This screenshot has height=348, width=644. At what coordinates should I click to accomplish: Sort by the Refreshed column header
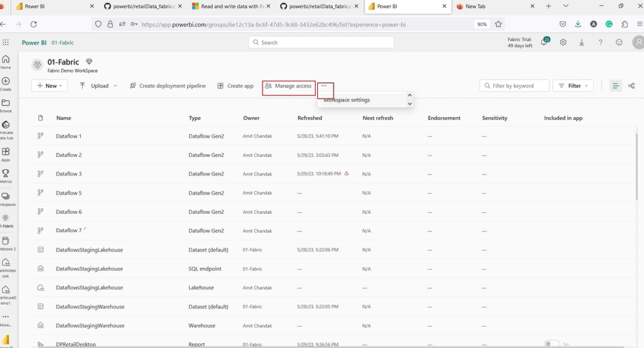310,118
